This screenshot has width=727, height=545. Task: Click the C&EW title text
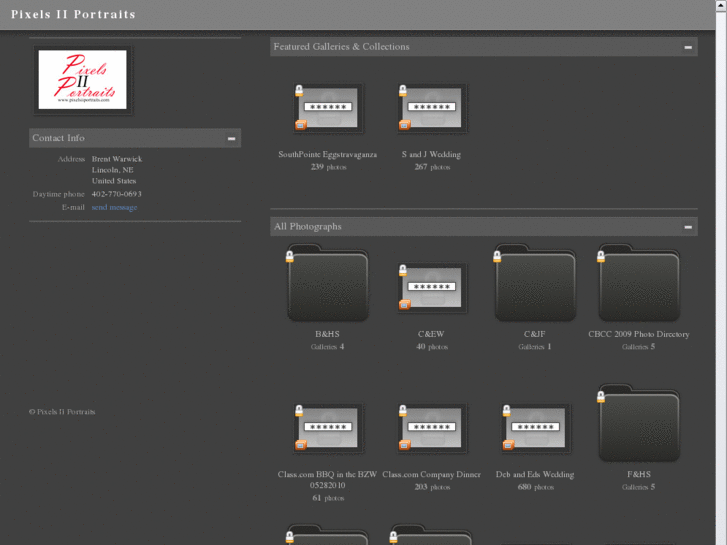[431, 334]
